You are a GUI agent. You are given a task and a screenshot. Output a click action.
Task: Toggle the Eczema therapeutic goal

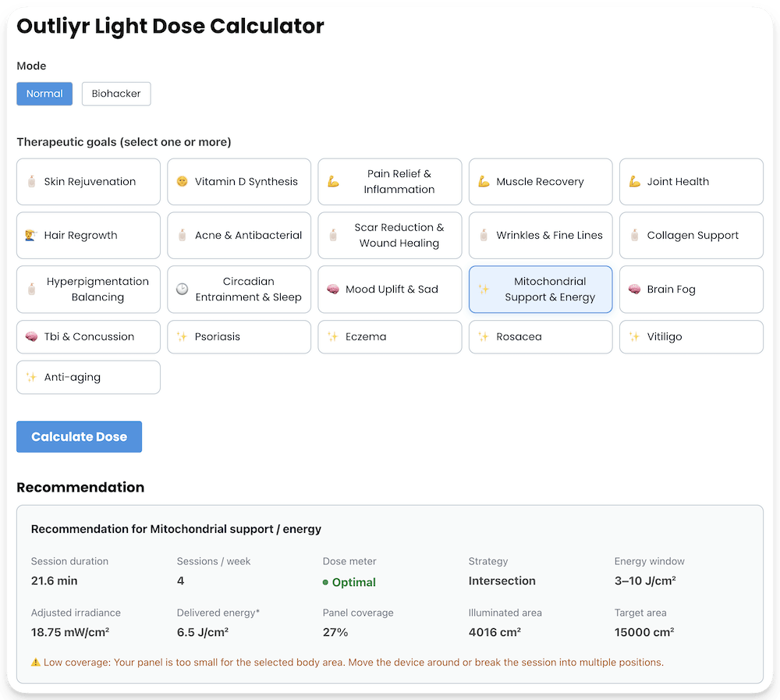click(x=389, y=336)
